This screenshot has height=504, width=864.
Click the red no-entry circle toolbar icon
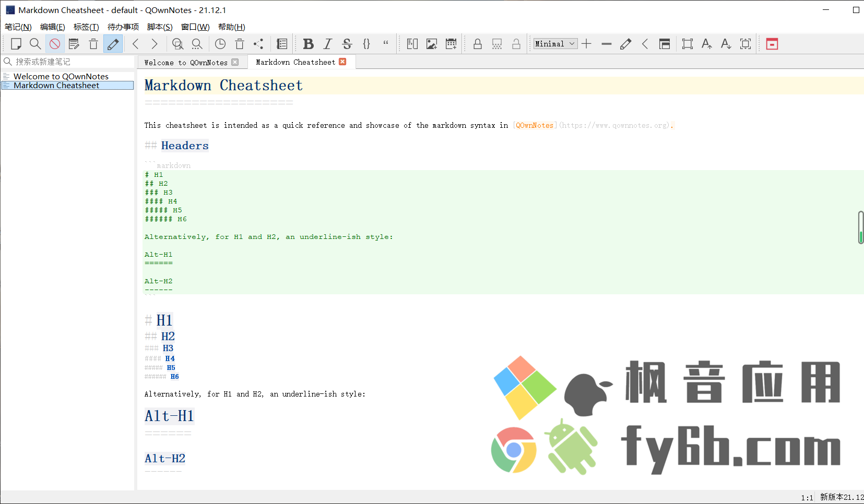click(x=55, y=44)
